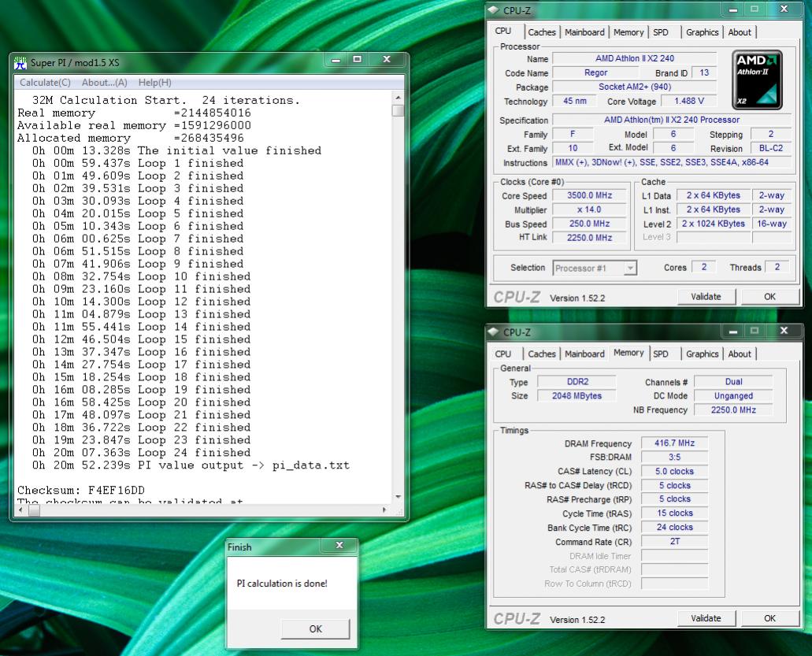Switch to Graphics tab in upper CPU-Z window
812x656 pixels.
click(x=703, y=32)
